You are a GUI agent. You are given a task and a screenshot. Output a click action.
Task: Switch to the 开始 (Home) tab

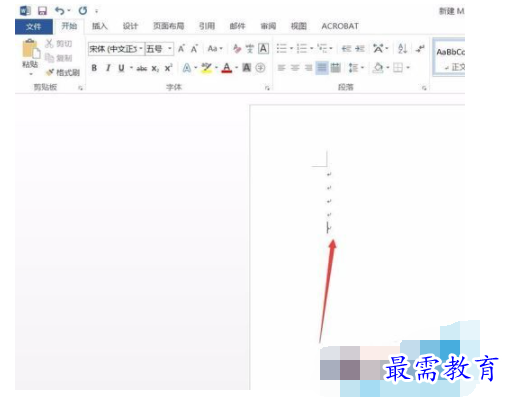point(69,26)
